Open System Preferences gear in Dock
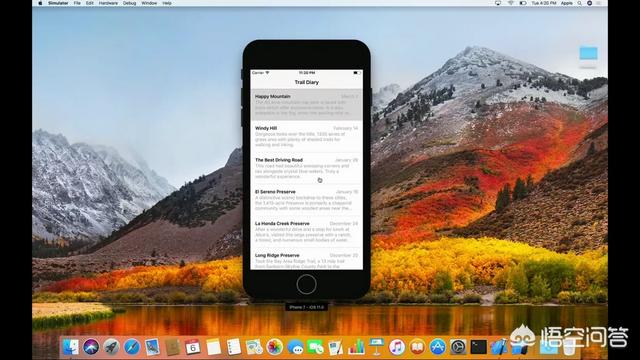Screen dimensions: 640x360 (x=458, y=347)
